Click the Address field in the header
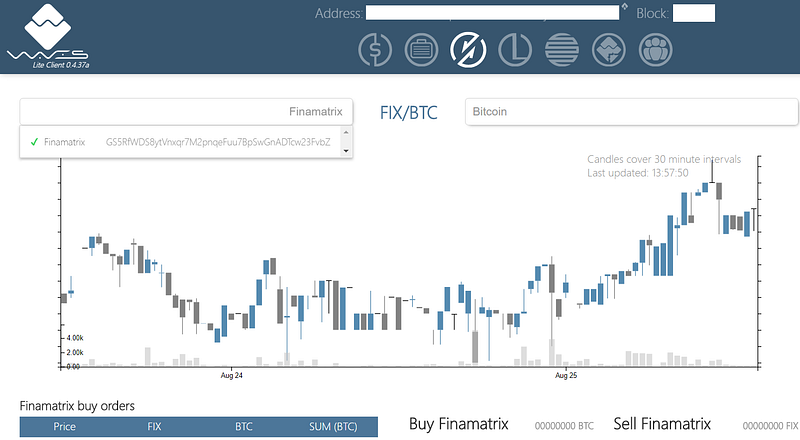The height and width of the screenshot is (440, 800). (492, 13)
